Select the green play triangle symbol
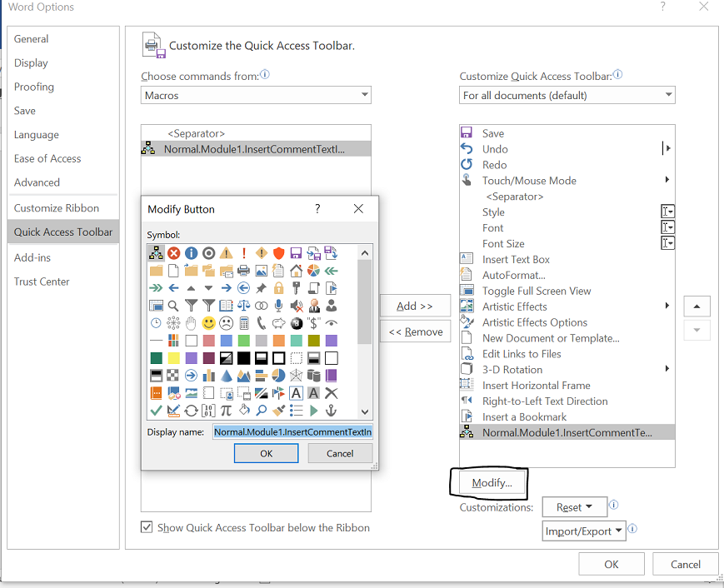Viewport: 724px width, 588px height. click(x=313, y=411)
